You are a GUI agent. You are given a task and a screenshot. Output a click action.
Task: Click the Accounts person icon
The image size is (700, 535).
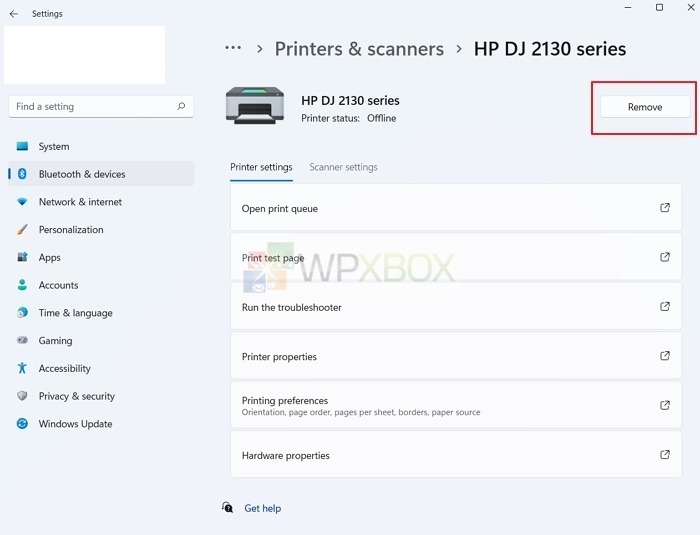coord(22,285)
